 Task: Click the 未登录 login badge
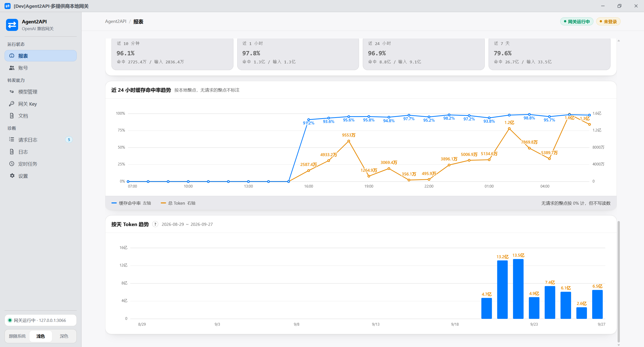click(608, 21)
